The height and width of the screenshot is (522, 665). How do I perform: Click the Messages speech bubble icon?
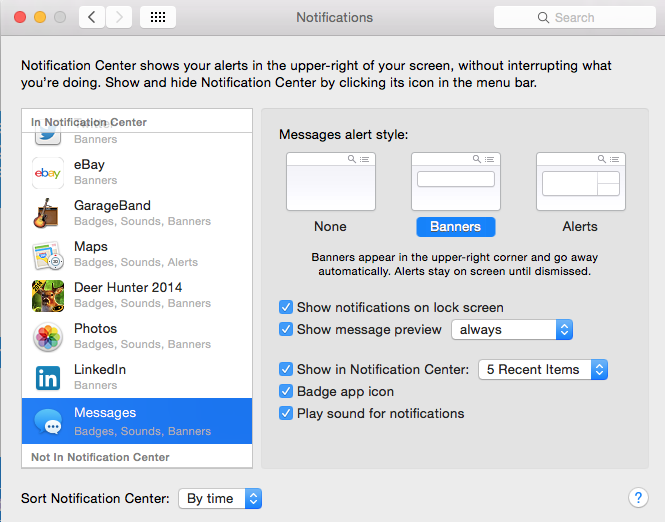(48, 422)
